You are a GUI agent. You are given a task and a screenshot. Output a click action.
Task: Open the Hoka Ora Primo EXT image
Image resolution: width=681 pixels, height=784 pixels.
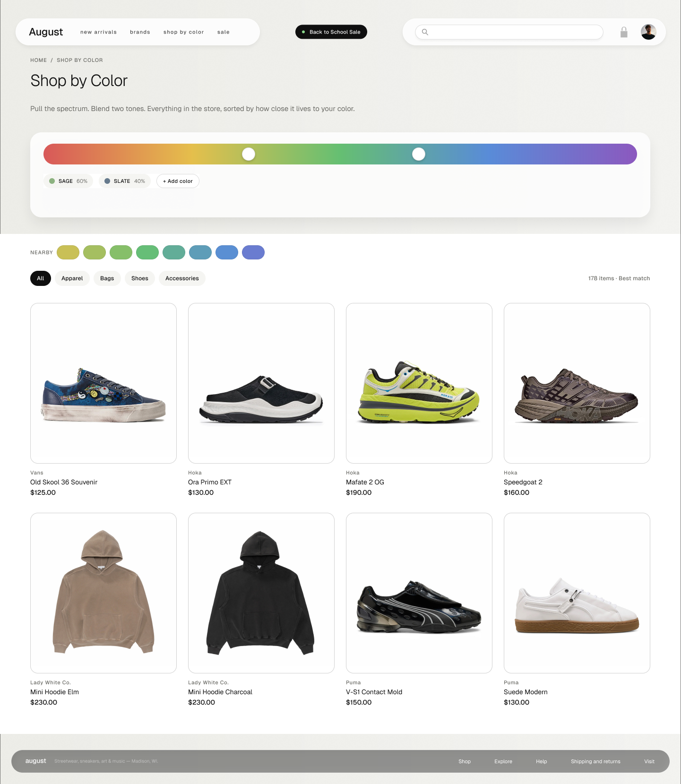[261, 383]
